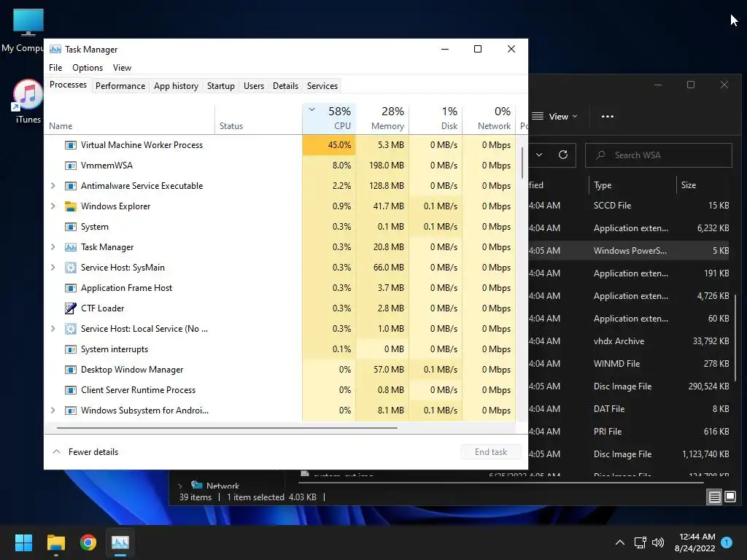Expand the Network item in the File Explorer sidebar
The image size is (747, 560).
point(180,486)
